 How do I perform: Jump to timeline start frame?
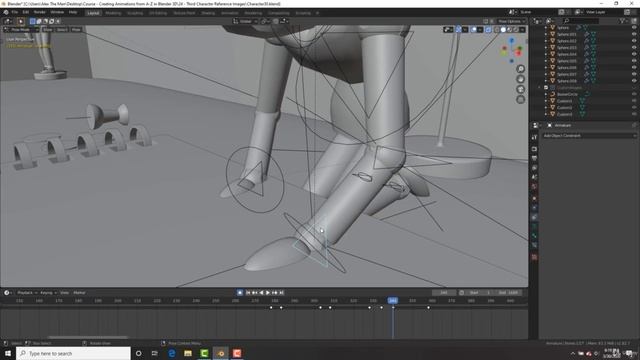click(248, 293)
